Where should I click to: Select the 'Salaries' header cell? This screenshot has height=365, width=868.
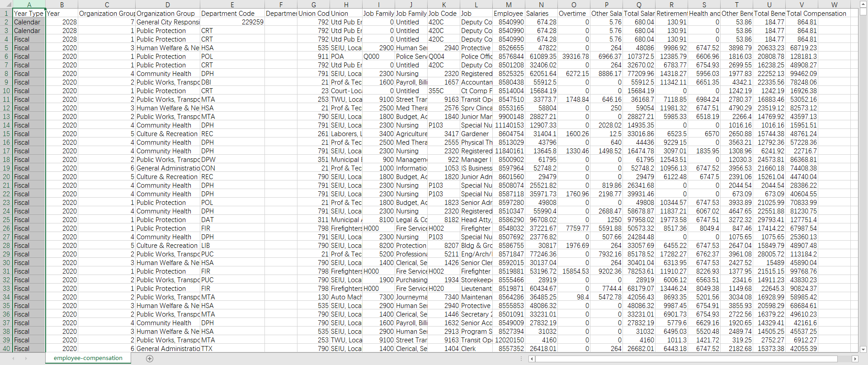pos(541,14)
